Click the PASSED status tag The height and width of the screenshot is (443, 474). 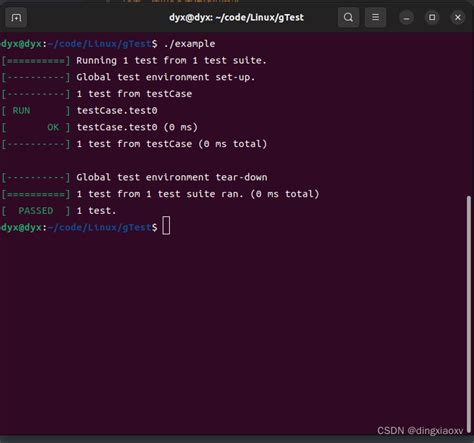point(36,211)
